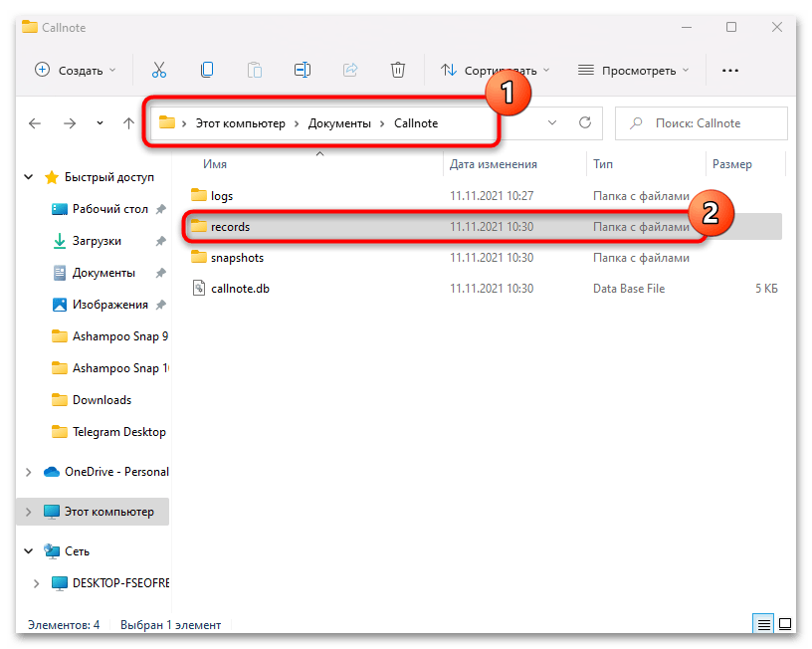Click the Delete trash bin icon
Image resolution: width=812 pixels, height=649 pixels.
(398, 70)
